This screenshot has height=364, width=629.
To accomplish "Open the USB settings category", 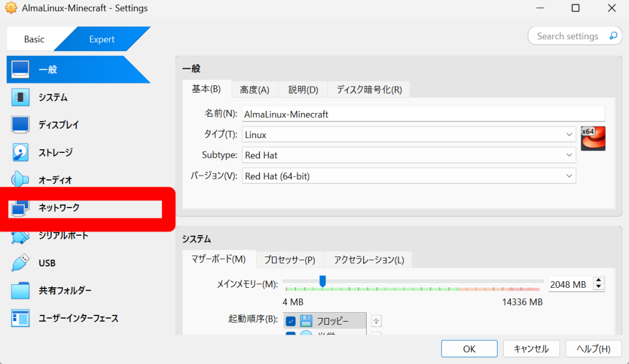I will 47,263.
